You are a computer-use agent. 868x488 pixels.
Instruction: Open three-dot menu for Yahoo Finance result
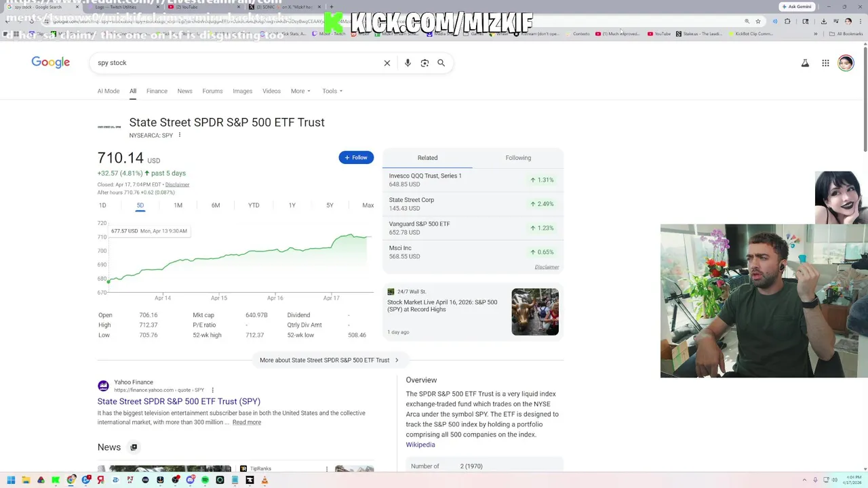212,390
